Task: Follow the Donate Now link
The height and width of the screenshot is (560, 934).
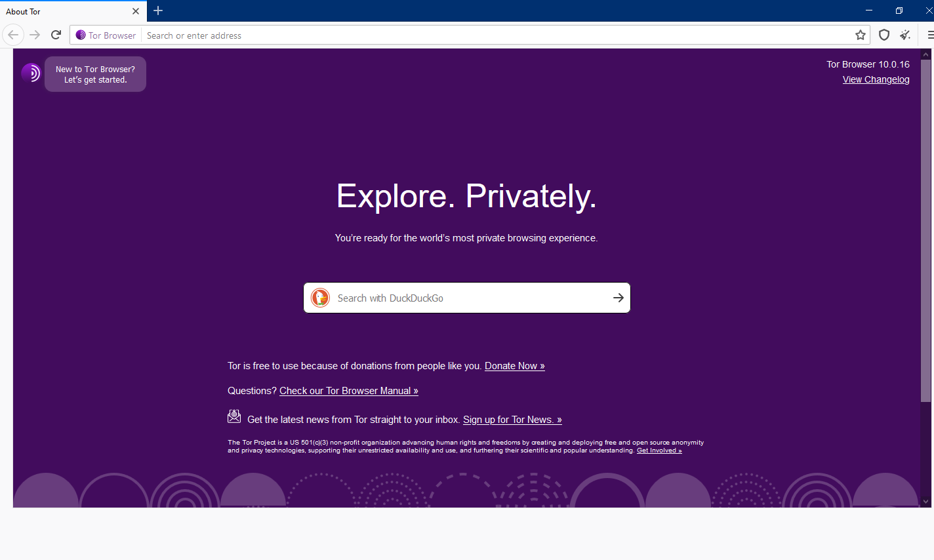Action: (515, 366)
